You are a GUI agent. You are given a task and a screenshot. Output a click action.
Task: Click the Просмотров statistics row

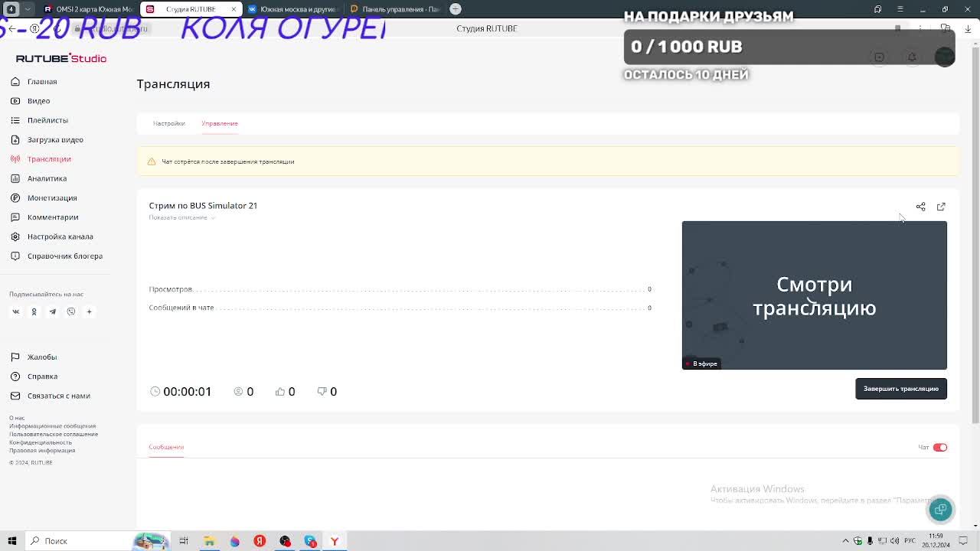click(x=400, y=289)
